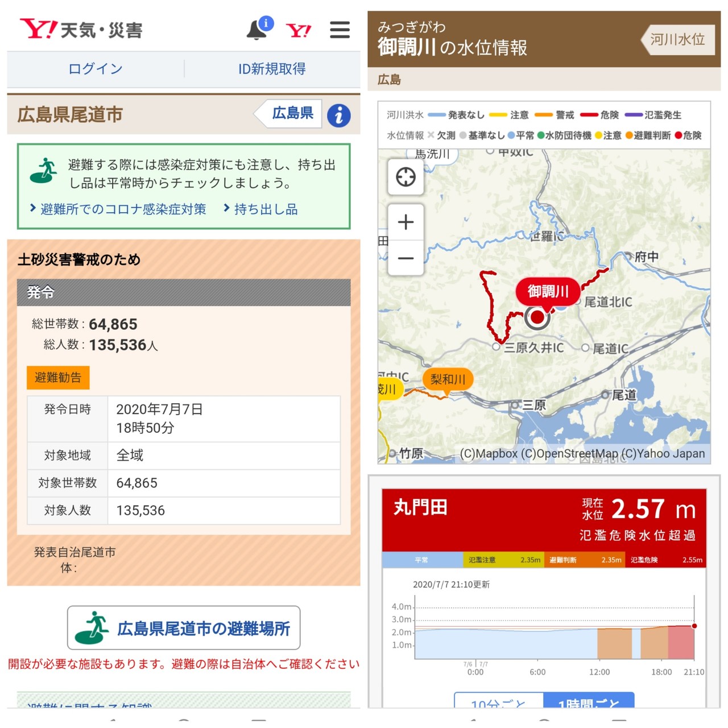Zoom in on the river map
Viewport: 728px width, 728px height.
pos(406,222)
